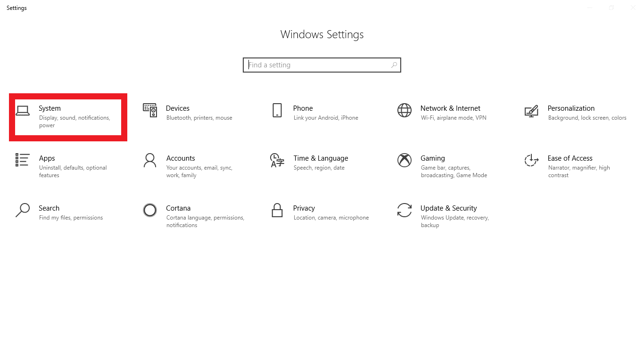Screen dimensions: 644x343
Task: Open the Time & Language icon
Action: click(277, 160)
